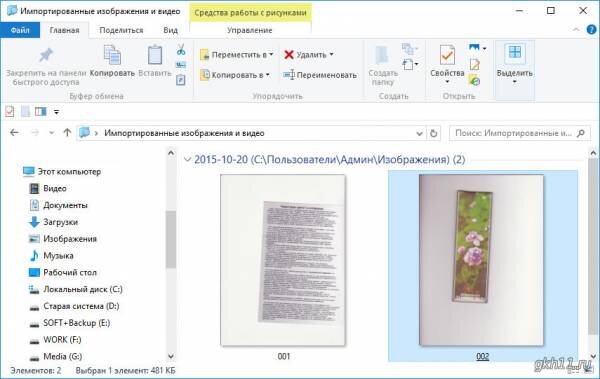The height and width of the screenshot is (379, 600).
Task: Click the Выделить select grid icon
Action: (x=515, y=53)
